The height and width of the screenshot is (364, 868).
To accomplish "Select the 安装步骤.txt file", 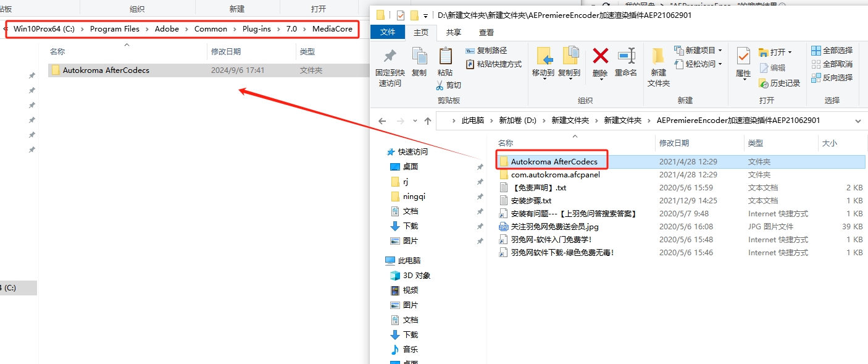I will tap(682, 200).
